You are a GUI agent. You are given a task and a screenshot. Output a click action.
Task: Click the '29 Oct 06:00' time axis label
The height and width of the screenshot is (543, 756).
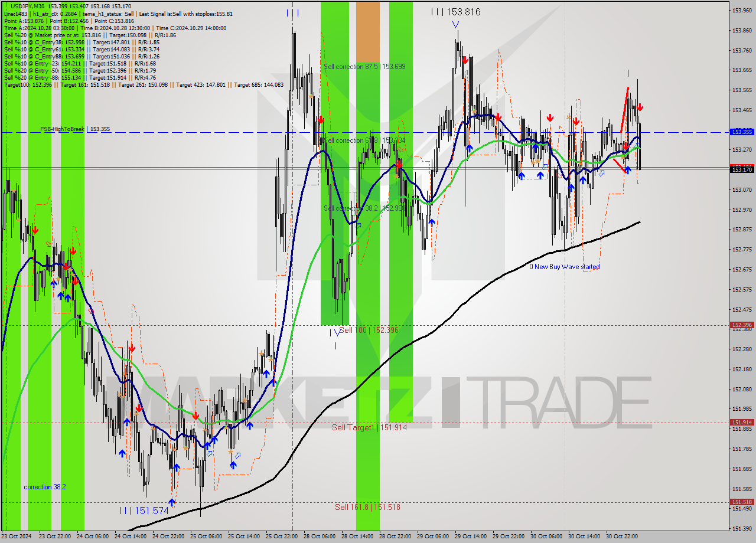(432, 537)
